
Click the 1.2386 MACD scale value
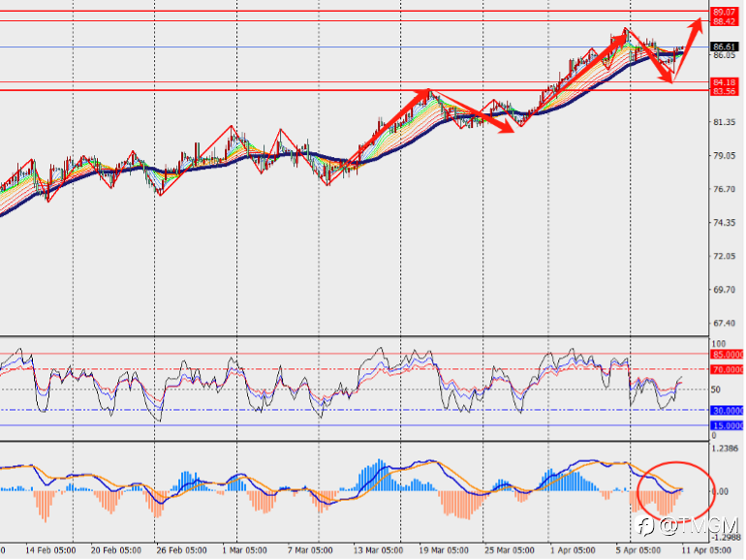click(x=725, y=449)
